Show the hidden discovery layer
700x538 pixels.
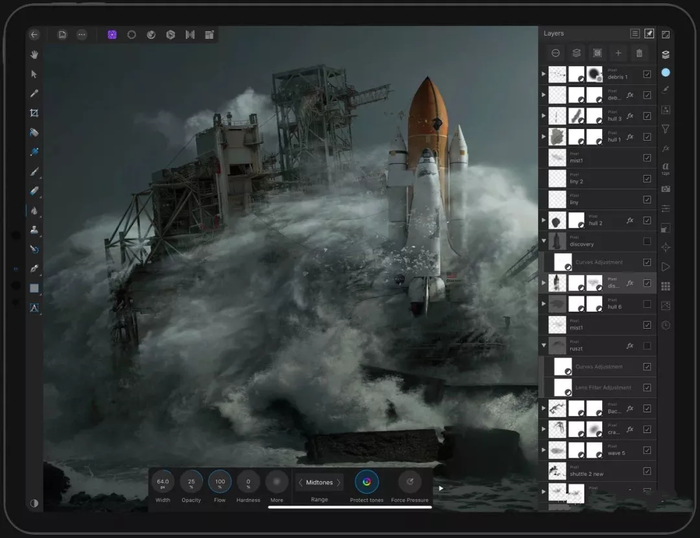tap(647, 241)
